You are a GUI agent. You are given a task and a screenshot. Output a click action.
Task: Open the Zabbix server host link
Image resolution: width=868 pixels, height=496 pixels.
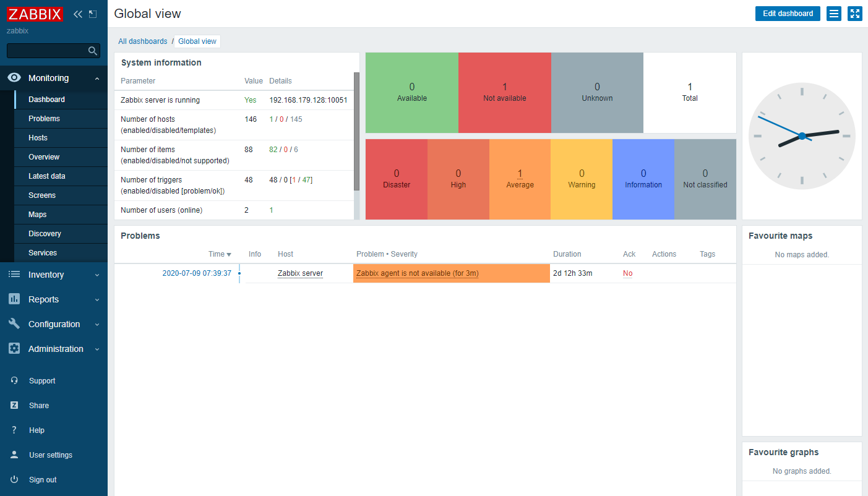tap(300, 273)
